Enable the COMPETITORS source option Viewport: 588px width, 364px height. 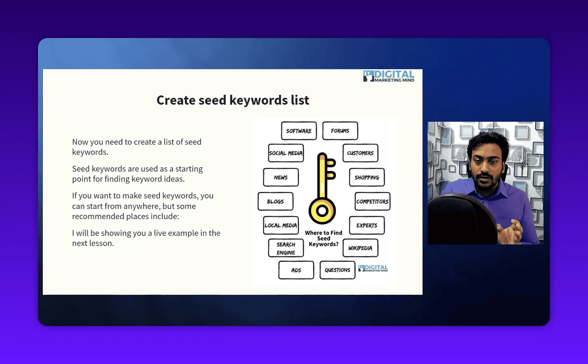click(372, 201)
